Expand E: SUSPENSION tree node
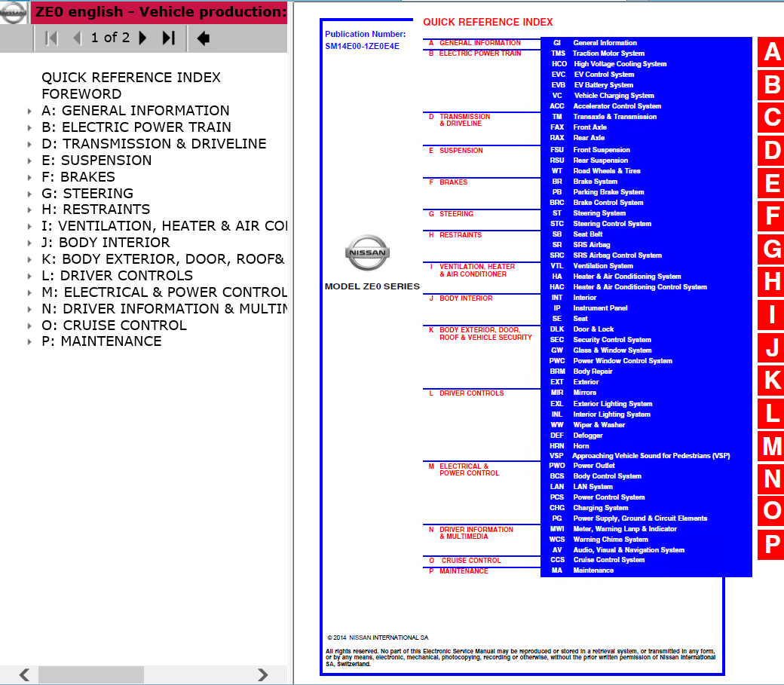Screen dimensions: 784x685 point(29,161)
